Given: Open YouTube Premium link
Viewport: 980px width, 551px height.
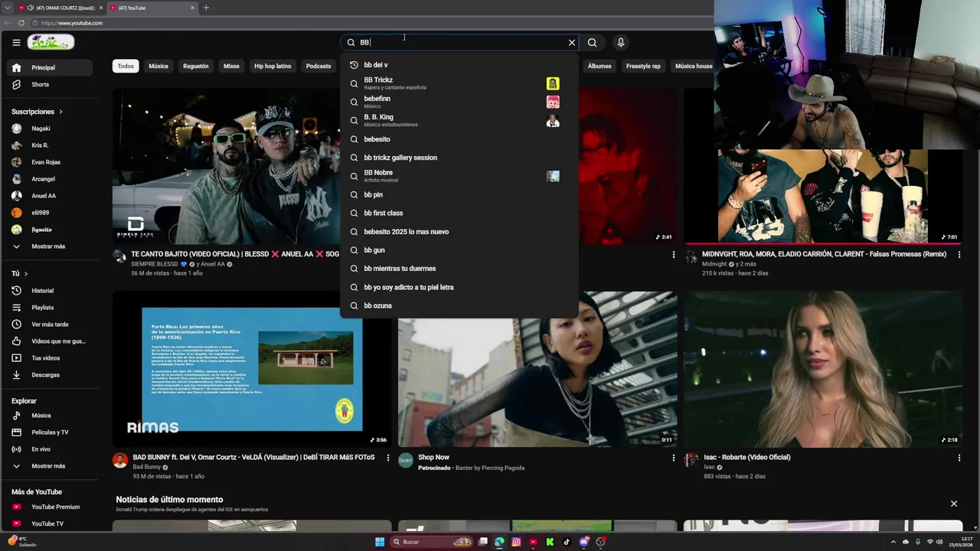Looking at the screenshot, I should pyautogui.click(x=49, y=507).
